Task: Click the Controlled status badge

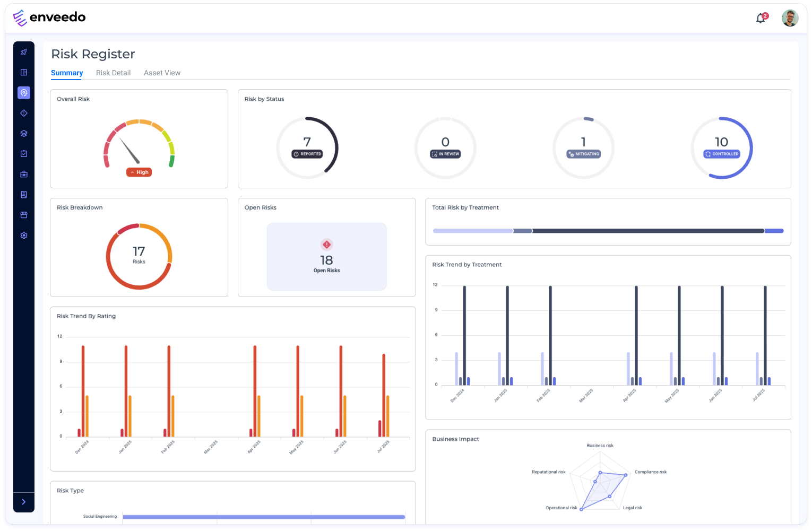Action: (x=721, y=154)
